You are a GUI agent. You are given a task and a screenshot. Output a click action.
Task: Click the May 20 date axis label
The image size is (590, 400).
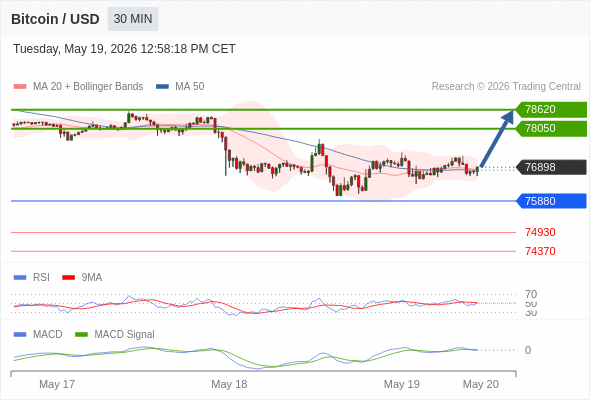click(481, 384)
